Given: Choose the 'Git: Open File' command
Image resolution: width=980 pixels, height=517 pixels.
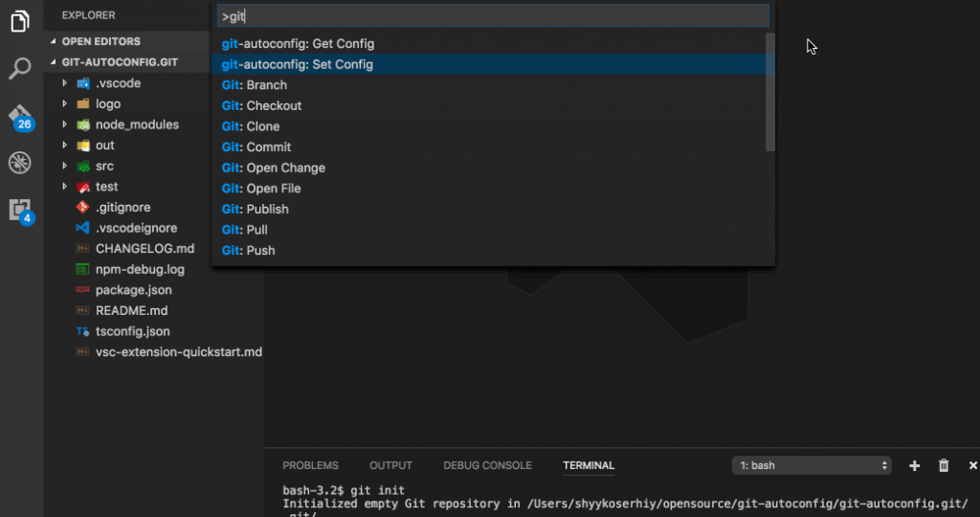Looking at the screenshot, I should point(489,189).
